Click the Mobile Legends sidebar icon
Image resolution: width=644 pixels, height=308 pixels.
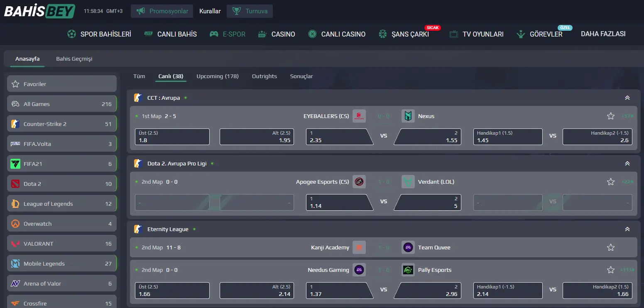(x=15, y=264)
